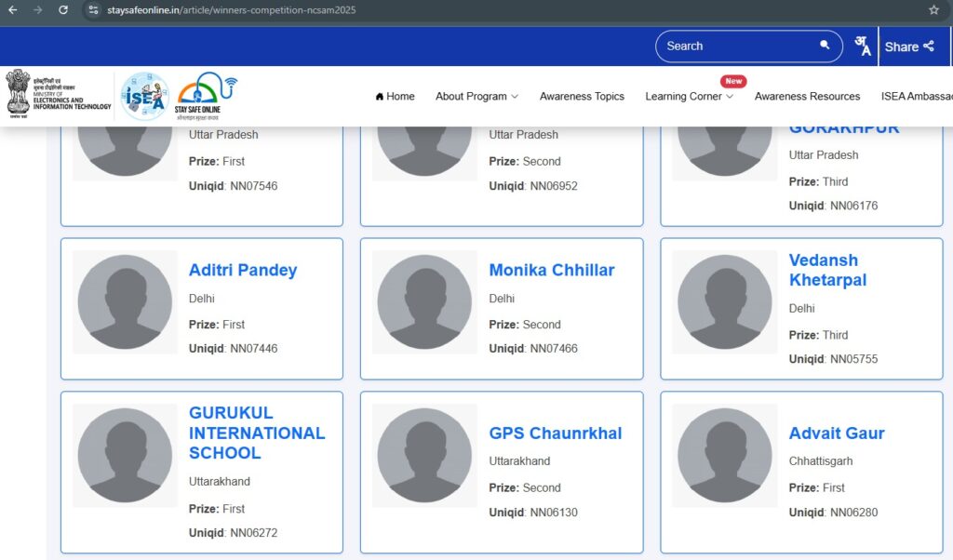The height and width of the screenshot is (560, 953).
Task: Open Aditri Pandey winner name link
Action: pos(243,271)
